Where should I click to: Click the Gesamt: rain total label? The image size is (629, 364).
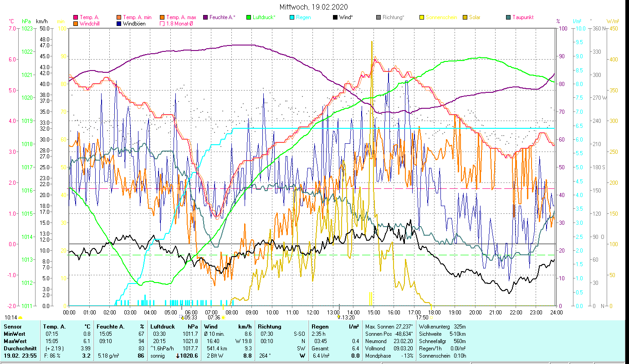pyautogui.click(x=321, y=349)
